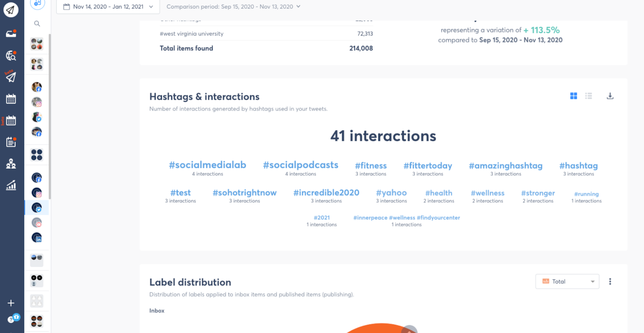Click the #yahoo hashtag

pyautogui.click(x=391, y=193)
